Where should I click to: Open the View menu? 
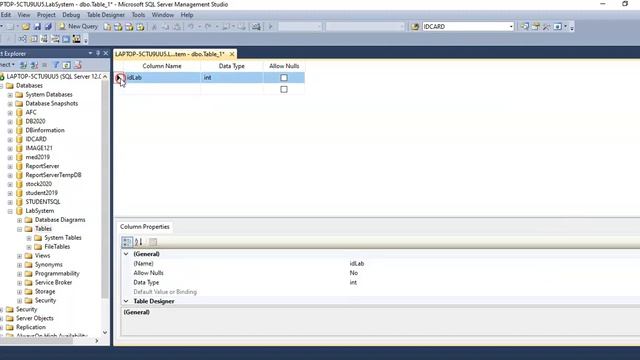[24, 15]
